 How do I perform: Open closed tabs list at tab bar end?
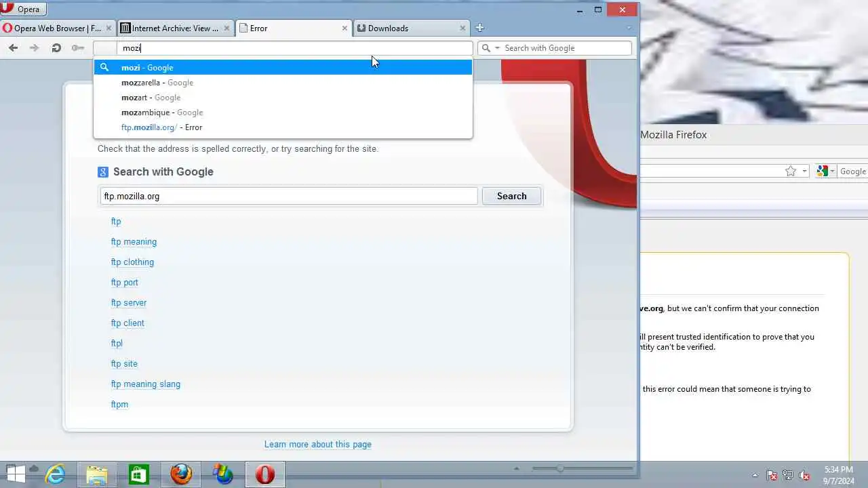[x=629, y=28]
